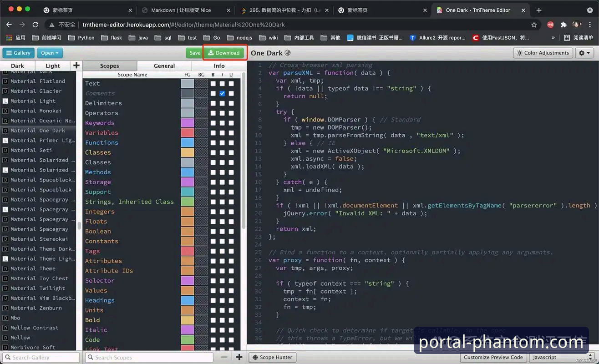Enable bold for the Functions scope

(x=213, y=143)
